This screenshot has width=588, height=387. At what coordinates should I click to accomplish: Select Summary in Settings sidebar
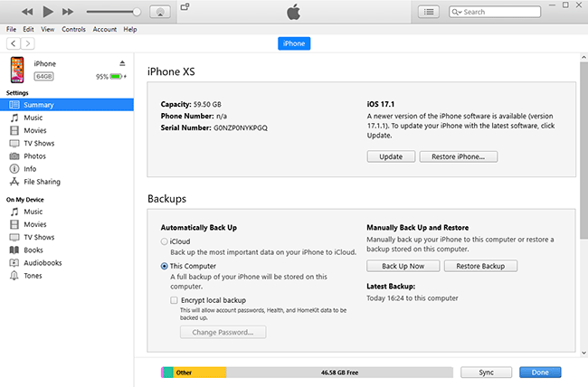point(67,105)
